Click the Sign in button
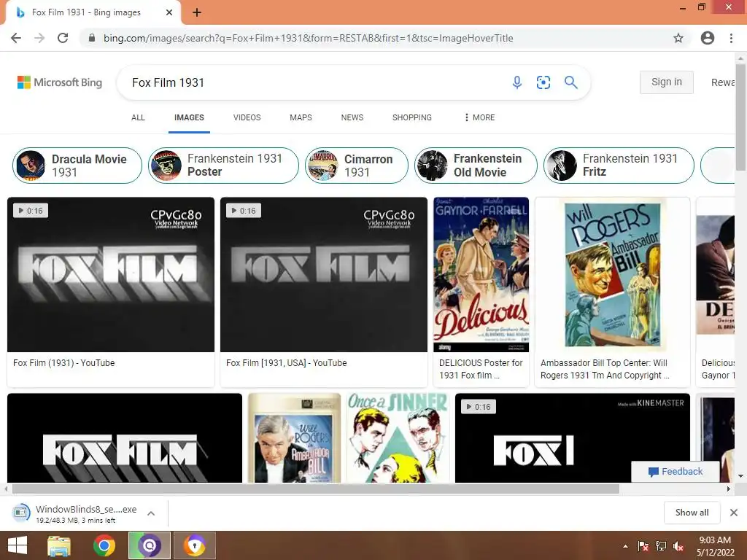The image size is (747, 560). coord(667,82)
